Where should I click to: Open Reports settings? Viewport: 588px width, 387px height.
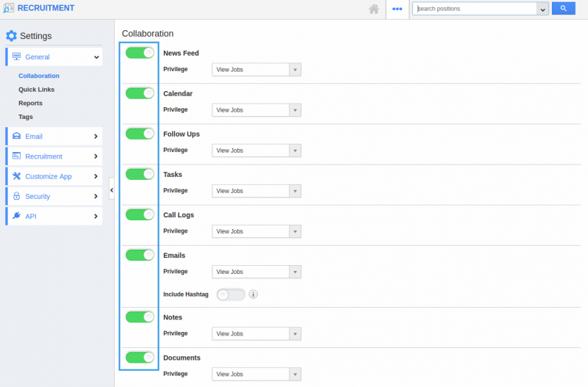pos(30,103)
